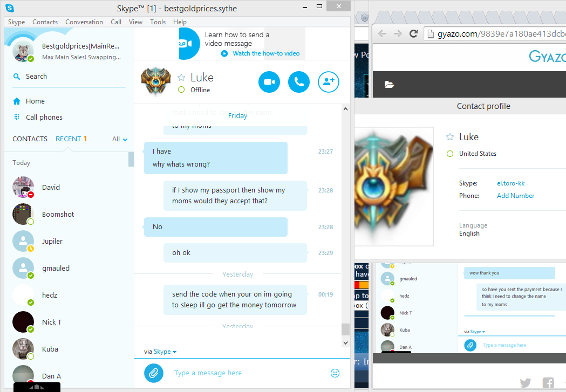Click the Gyazo open folder icon

click(x=389, y=85)
